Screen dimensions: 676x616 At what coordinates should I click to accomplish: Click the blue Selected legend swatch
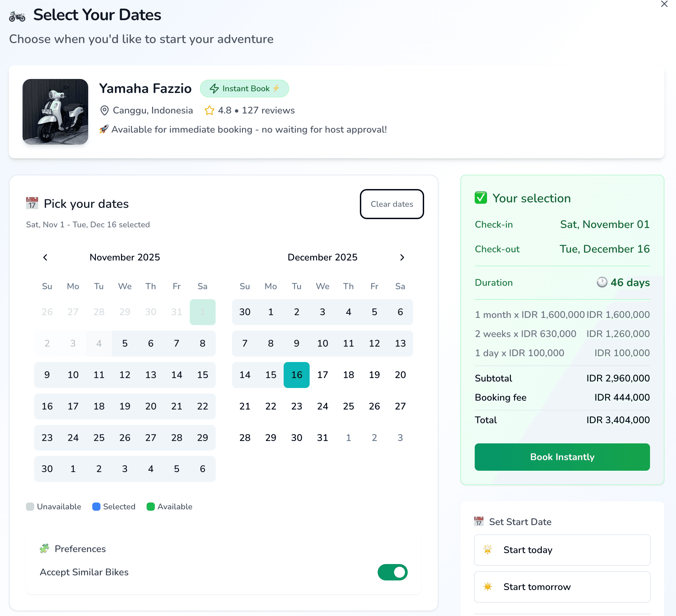[96, 507]
